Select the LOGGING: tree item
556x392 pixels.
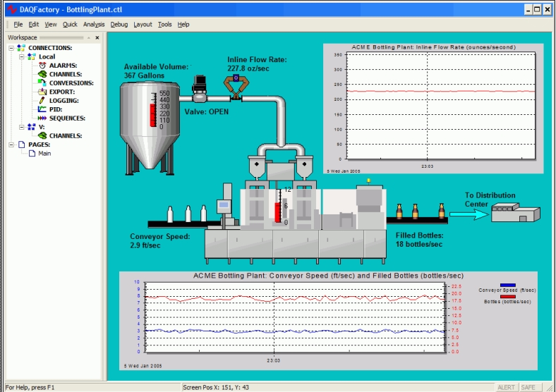coord(64,101)
